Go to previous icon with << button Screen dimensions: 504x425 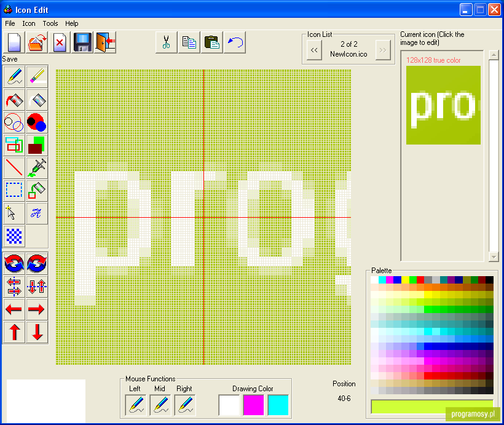(x=314, y=50)
